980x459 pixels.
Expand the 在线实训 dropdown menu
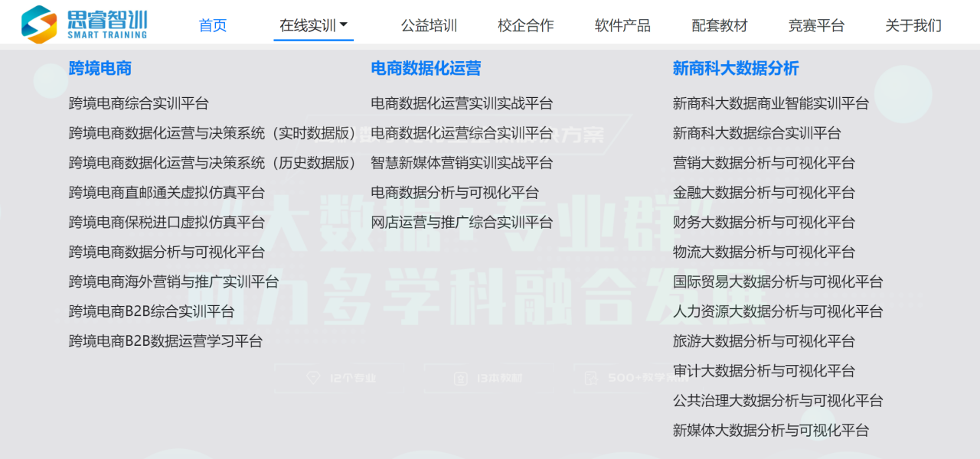click(313, 26)
